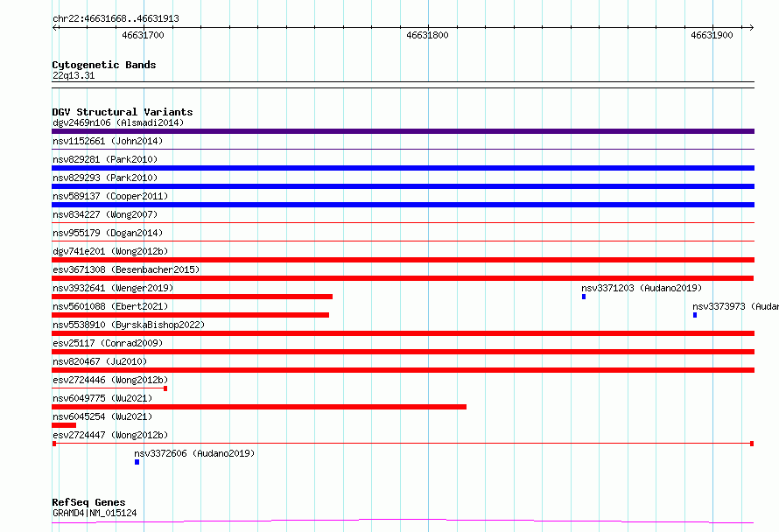The width and height of the screenshot is (779, 532).
Task: Click the red dgv741e201 variant bar
Action: [403, 260]
